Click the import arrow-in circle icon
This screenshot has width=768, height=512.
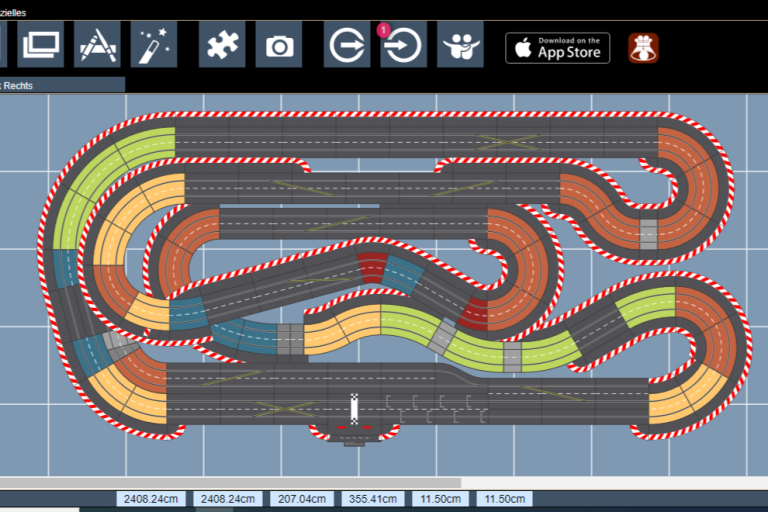(404, 45)
